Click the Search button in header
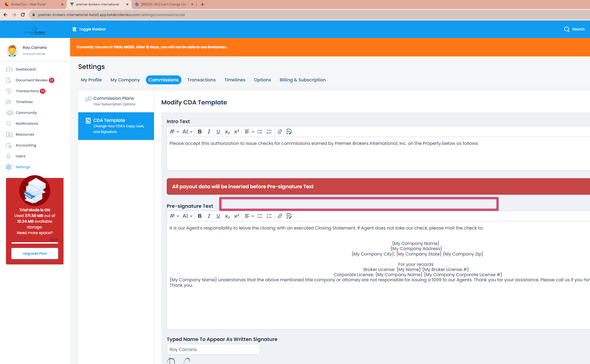590x364 pixels. [574, 29]
